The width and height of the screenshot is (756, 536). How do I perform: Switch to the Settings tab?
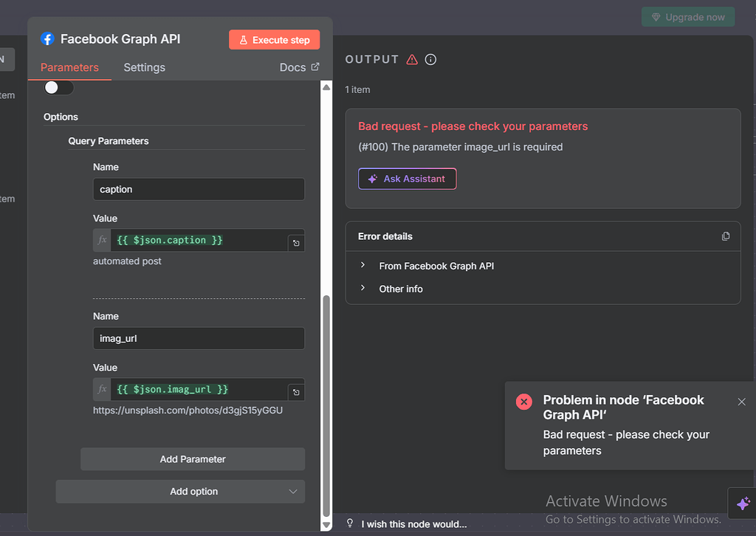coord(144,67)
